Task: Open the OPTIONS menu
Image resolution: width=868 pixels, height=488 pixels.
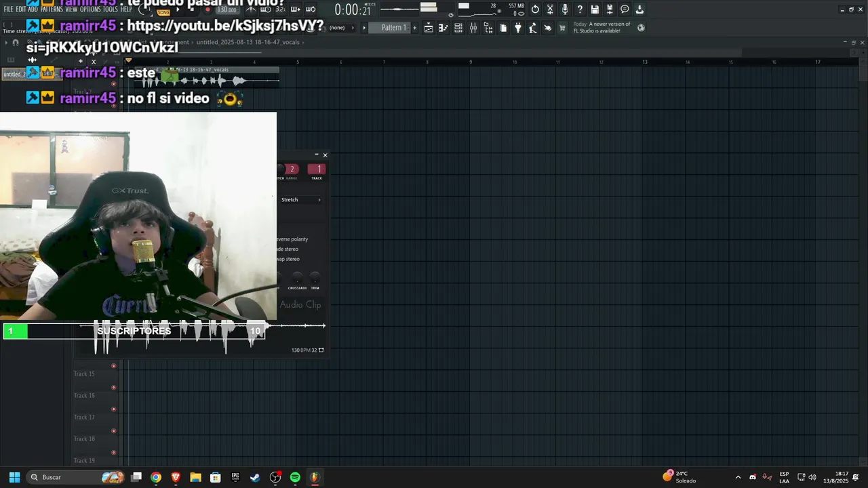Action: [x=90, y=9]
